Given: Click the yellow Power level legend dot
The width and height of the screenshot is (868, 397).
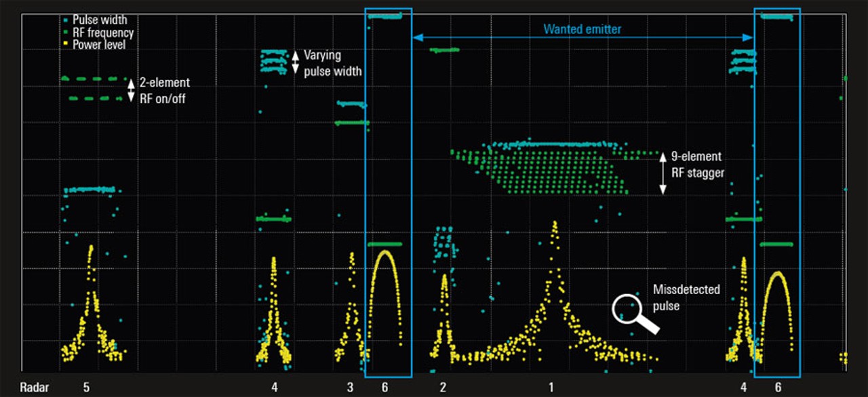Looking at the screenshot, I should (65, 45).
